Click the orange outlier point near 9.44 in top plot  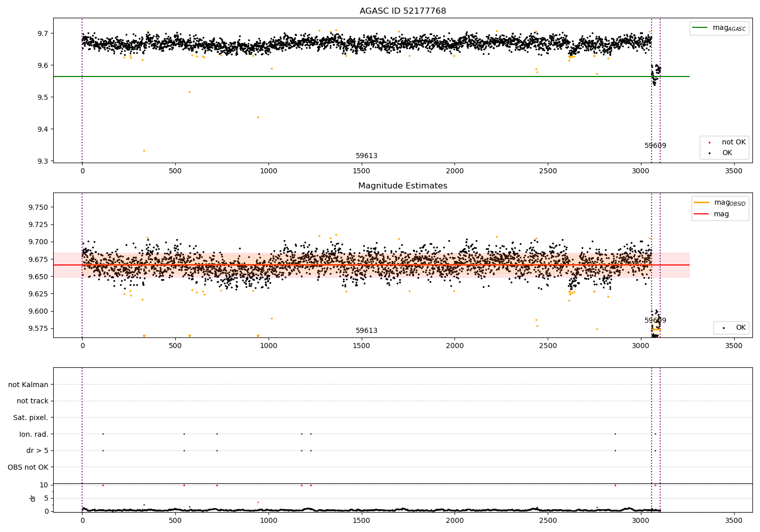258,117
